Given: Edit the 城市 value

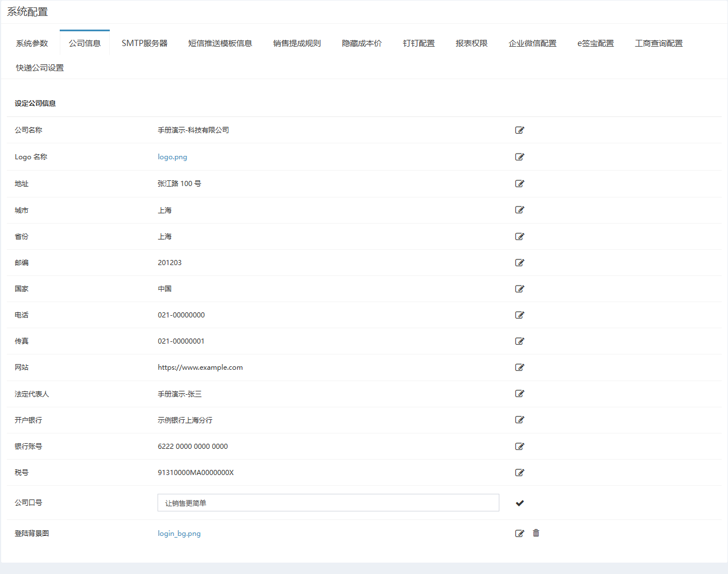Looking at the screenshot, I should [x=519, y=210].
